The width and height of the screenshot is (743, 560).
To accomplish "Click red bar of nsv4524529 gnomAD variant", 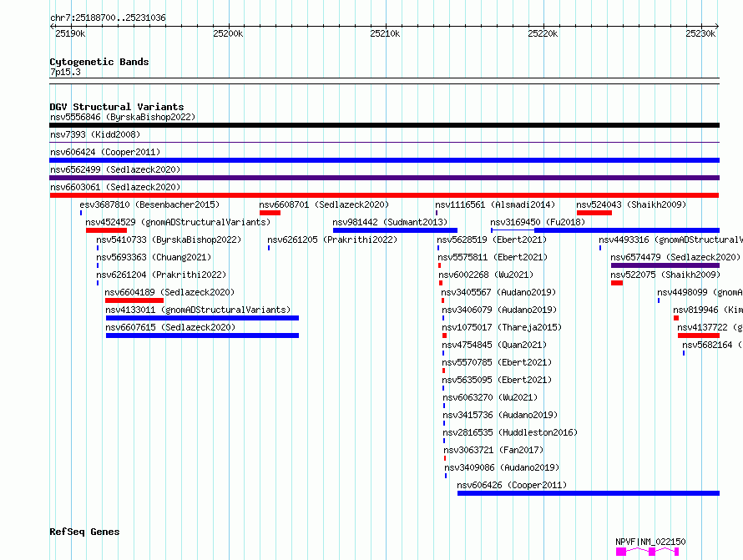I will [106, 230].
